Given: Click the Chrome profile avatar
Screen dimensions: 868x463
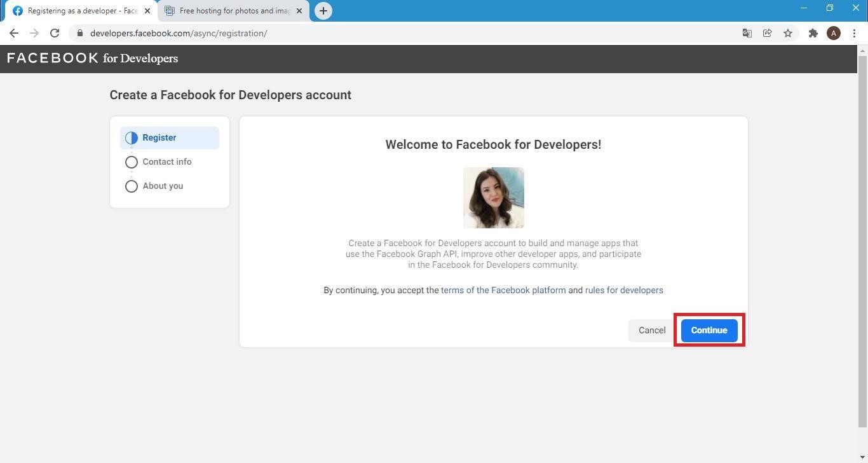Looking at the screenshot, I should [x=834, y=33].
